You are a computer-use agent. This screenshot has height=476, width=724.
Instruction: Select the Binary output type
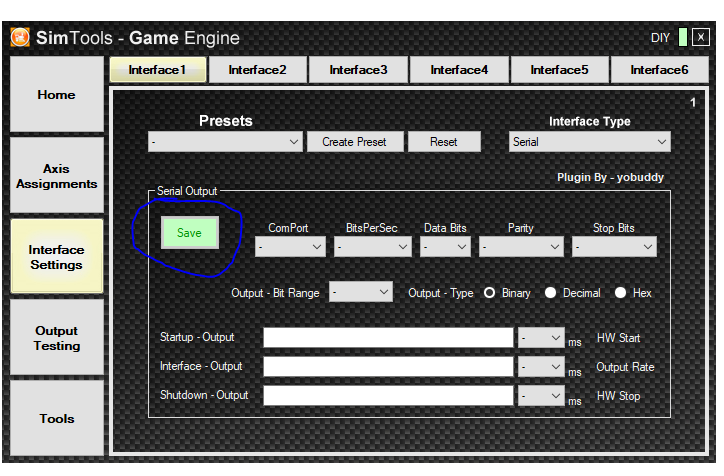[x=490, y=293]
